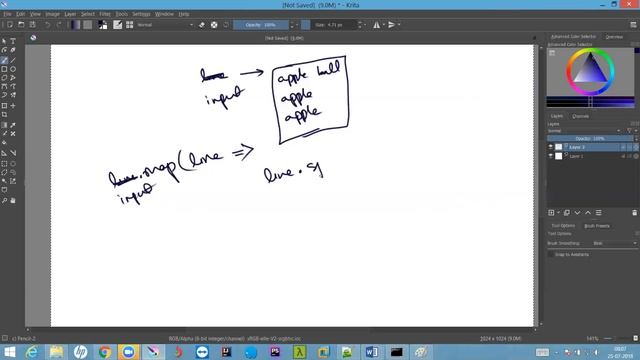Click the Redo arrow in toolbar
This screenshot has height=360, width=640.
[x=59, y=25]
